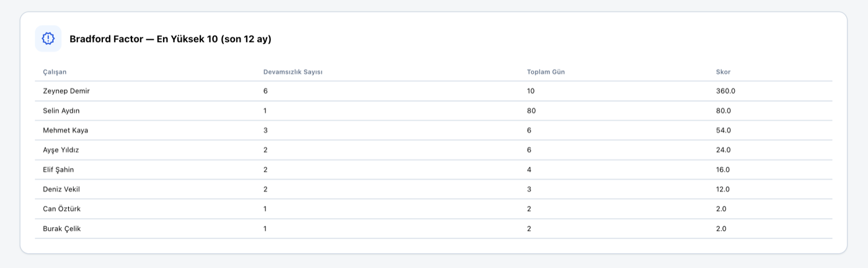868x268 pixels.
Task: Click Selin Aydın's absence count 1
Action: [265, 111]
